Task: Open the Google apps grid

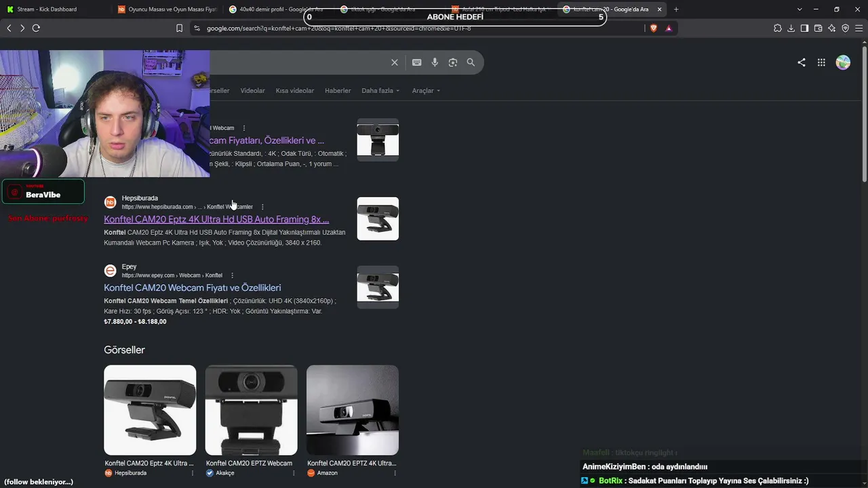Action: pyautogui.click(x=821, y=62)
